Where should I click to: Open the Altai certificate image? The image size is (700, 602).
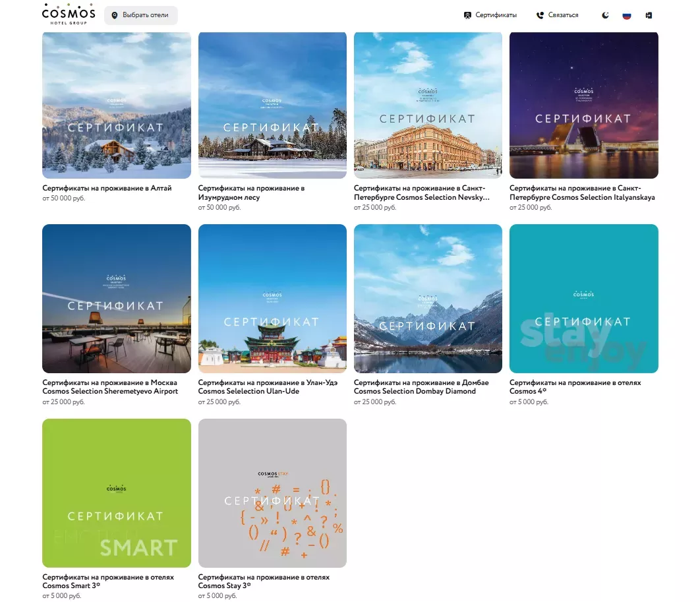[x=117, y=105]
